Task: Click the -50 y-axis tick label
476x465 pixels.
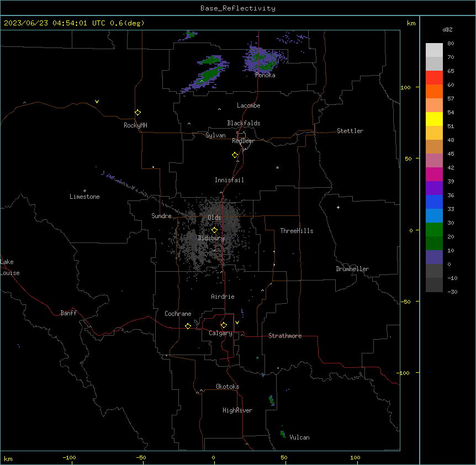Action: tap(405, 302)
